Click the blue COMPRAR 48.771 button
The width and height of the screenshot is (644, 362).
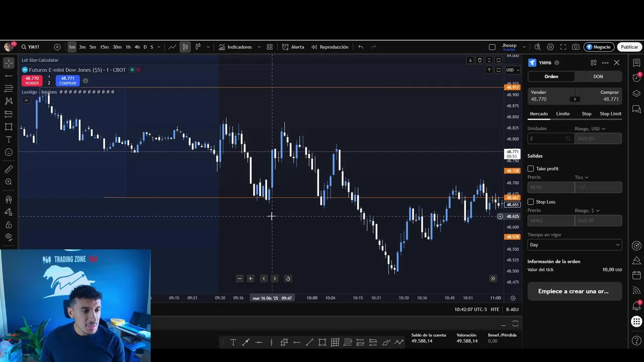pos(67,80)
